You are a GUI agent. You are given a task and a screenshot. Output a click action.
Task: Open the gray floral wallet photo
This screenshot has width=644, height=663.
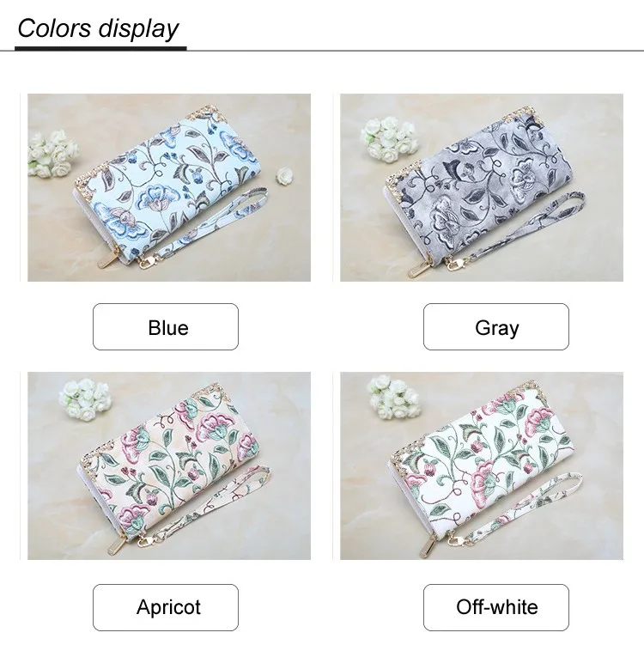coord(481,187)
